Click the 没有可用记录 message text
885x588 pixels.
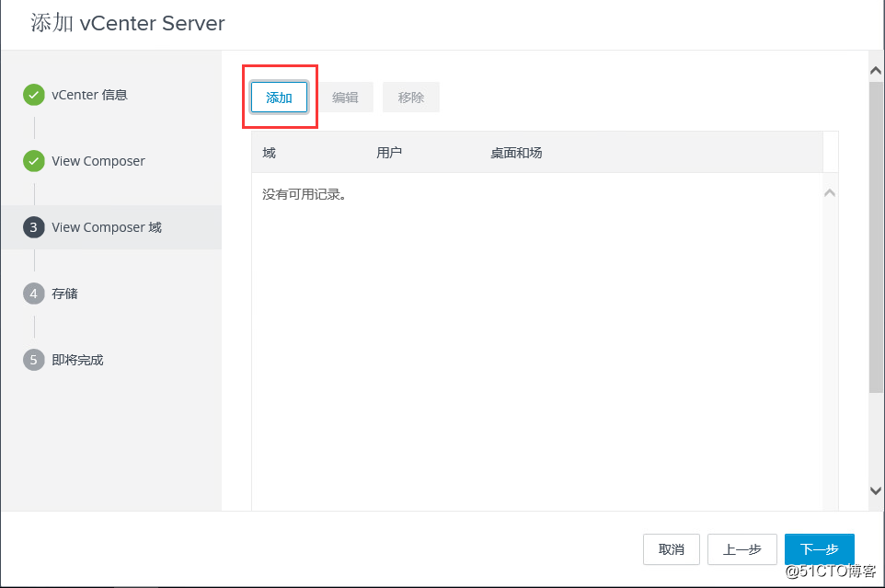[305, 195]
